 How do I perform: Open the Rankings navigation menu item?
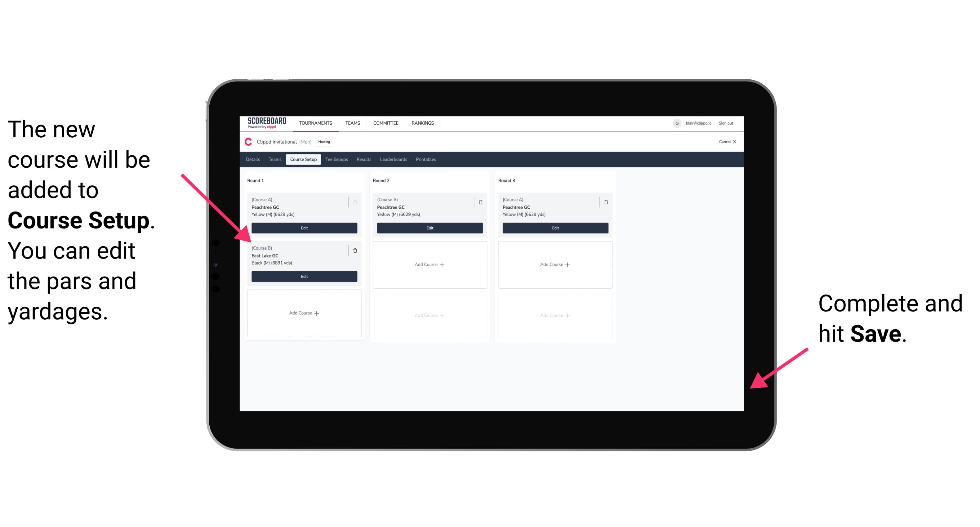[x=422, y=123]
